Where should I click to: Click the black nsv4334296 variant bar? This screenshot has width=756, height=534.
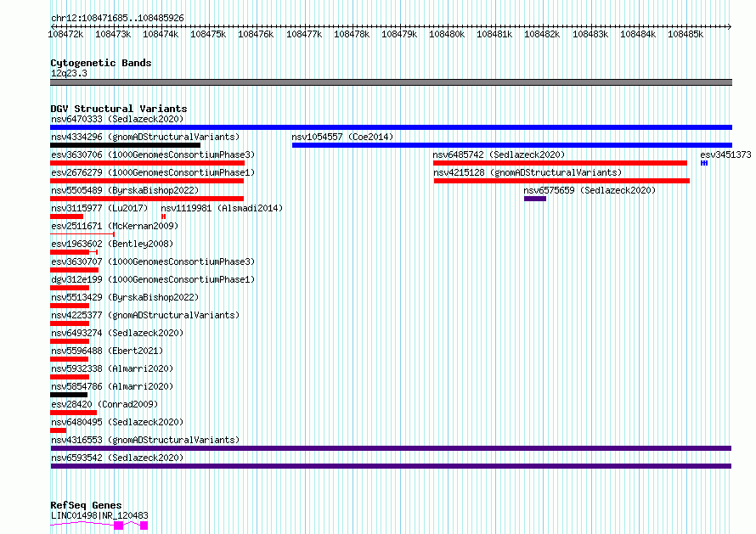click(x=126, y=145)
